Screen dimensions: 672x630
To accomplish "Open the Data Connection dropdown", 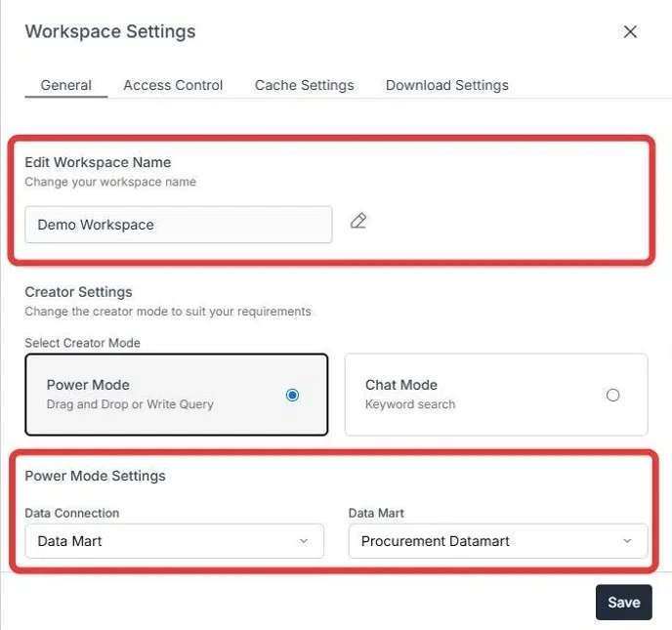I will click(175, 541).
